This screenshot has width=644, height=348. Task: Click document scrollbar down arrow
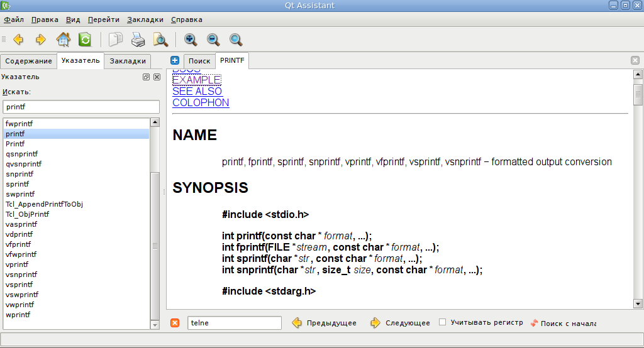[x=638, y=304]
